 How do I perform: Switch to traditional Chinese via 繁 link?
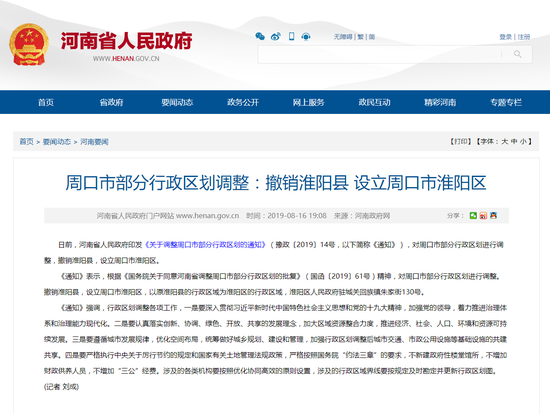pos(360,37)
